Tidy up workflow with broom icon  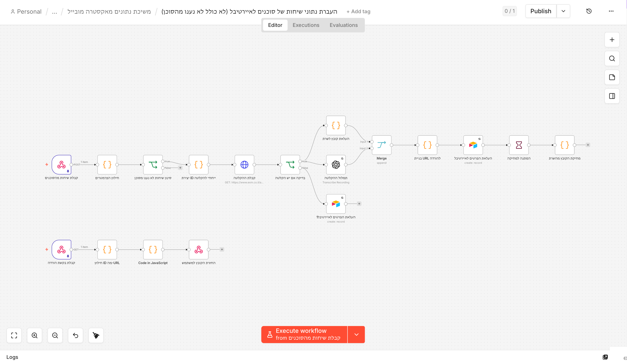pos(96,335)
